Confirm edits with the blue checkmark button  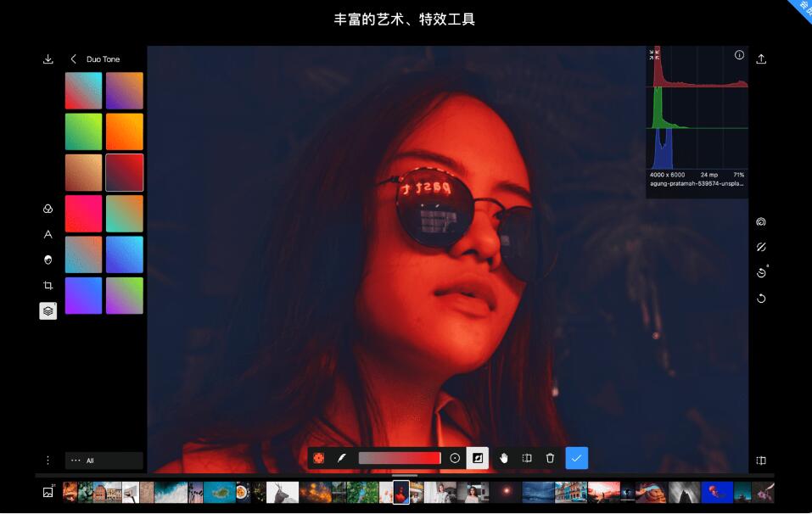click(576, 458)
